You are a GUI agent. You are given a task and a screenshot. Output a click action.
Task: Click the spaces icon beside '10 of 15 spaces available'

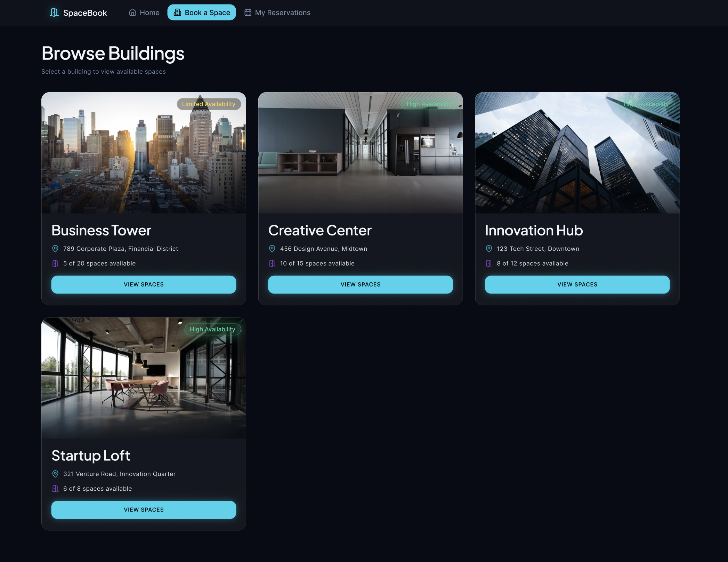pyautogui.click(x=272, y=263)
